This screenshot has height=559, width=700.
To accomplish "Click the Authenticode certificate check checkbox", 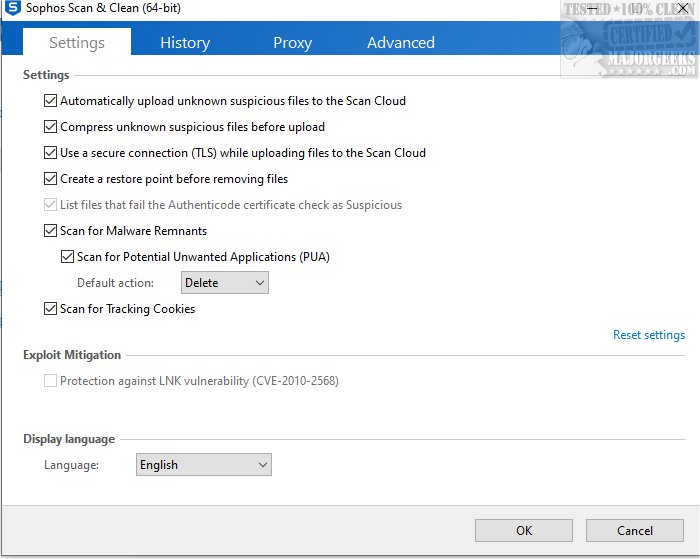I will (51, 205).
